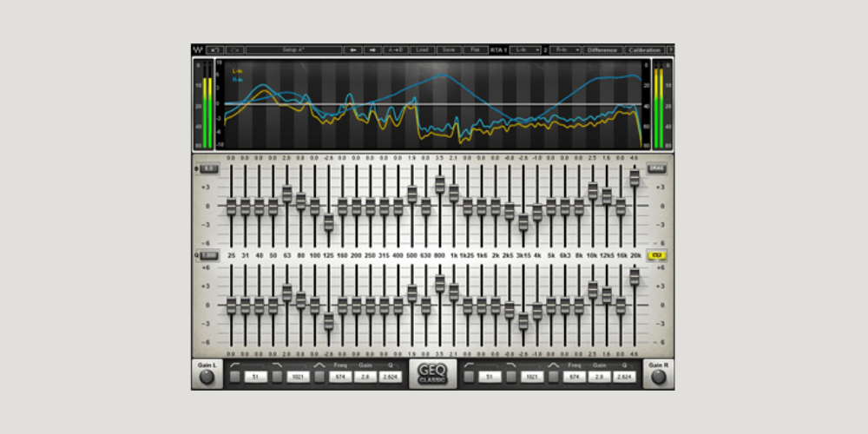This screenshot has height=434, width=868.
Task: Toggle the yellow stereo link button
Action: (658, 255)
